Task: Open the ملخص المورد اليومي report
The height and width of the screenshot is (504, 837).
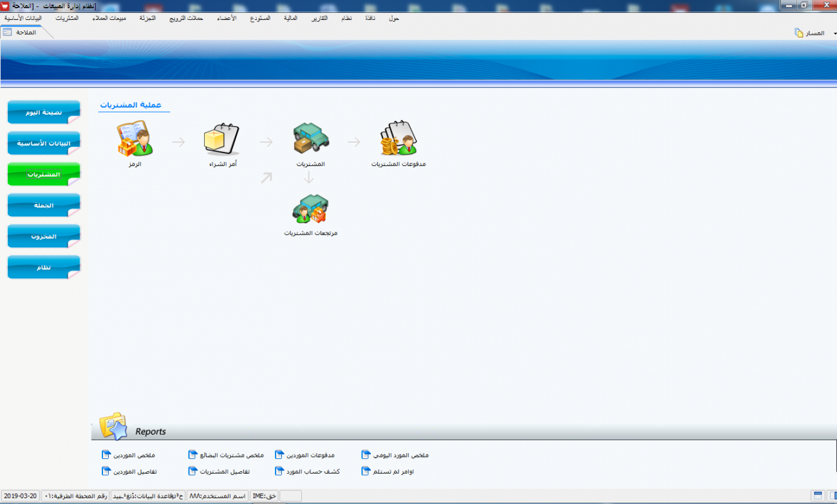Action: [395, 456]
